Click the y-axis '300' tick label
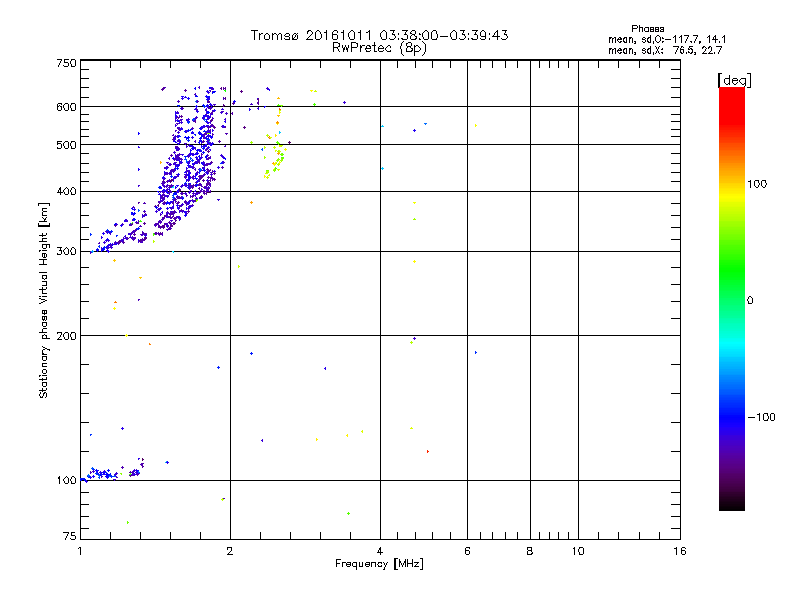 (x=66, y=252)
